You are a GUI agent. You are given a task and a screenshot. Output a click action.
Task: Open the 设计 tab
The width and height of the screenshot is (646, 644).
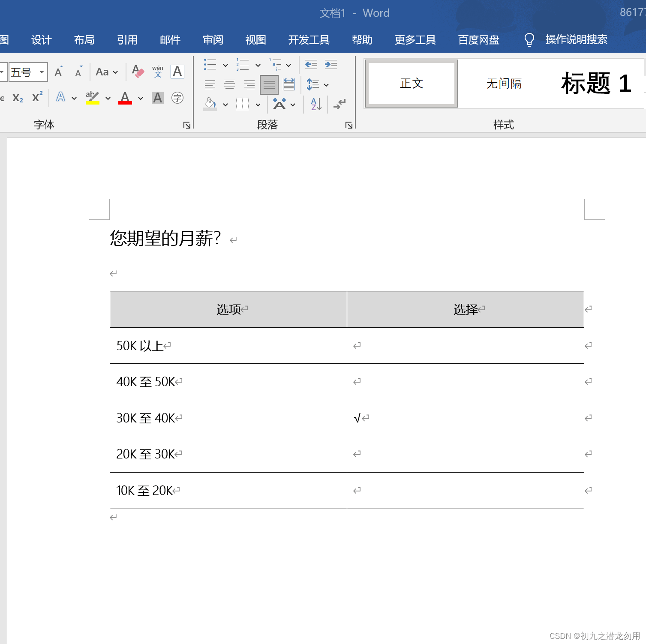coord(42,40)
